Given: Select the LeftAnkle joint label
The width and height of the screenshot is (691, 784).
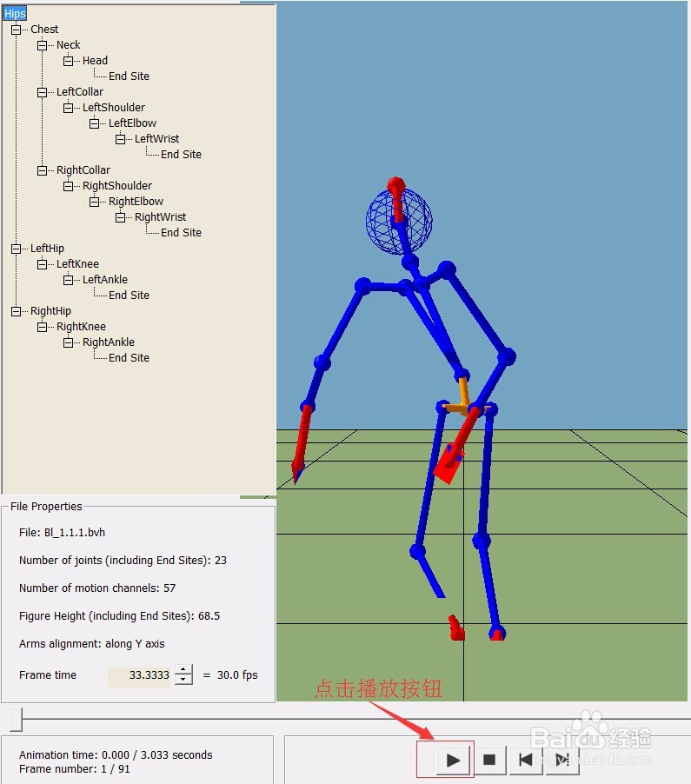Looking at the screenshot, I should [105, 280].
